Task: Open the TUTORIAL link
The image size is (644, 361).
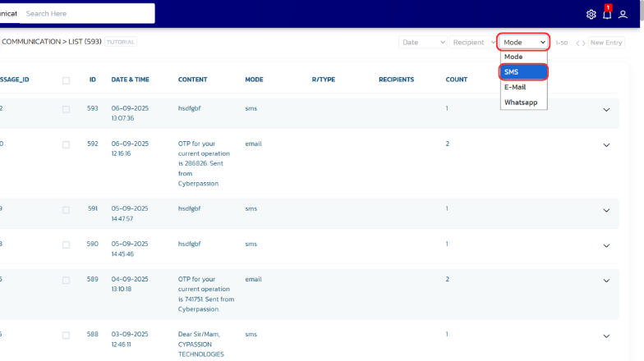Action: (121, 42)
